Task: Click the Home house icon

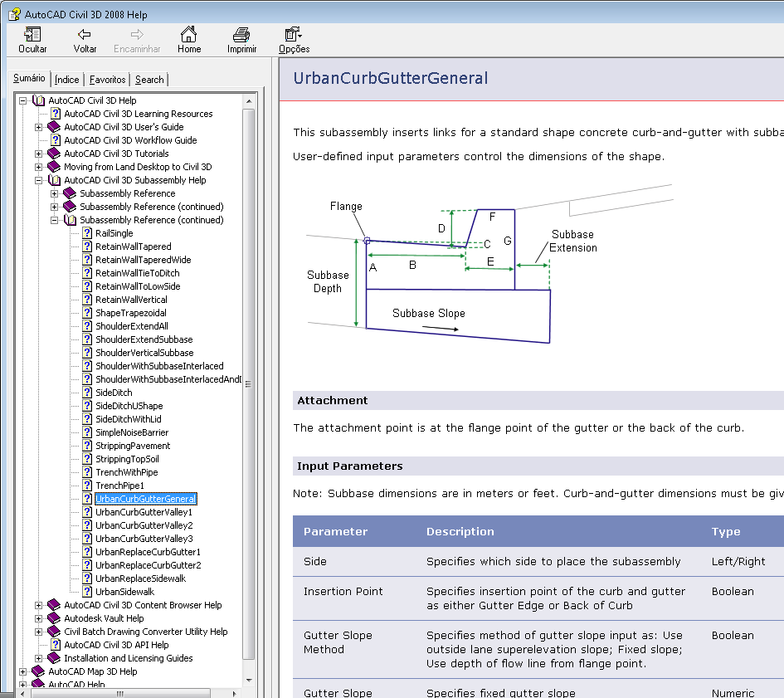Action: tap(188, 35)
